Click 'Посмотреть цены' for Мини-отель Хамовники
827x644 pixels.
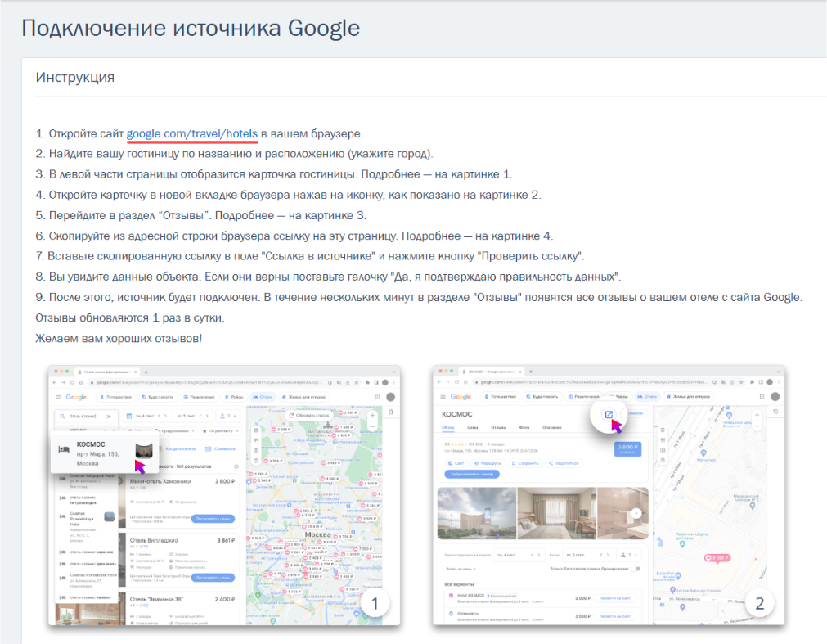tap(213, 519)
